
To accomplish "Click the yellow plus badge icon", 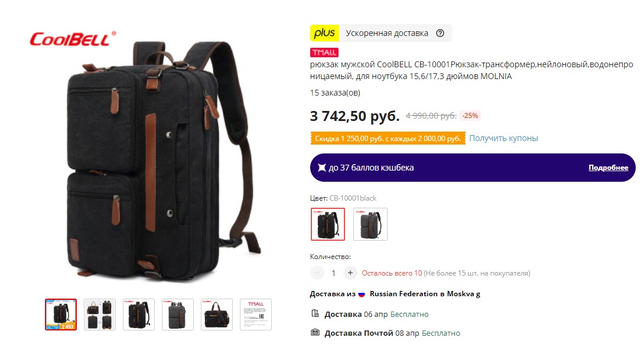I will (x=324, y=33).
